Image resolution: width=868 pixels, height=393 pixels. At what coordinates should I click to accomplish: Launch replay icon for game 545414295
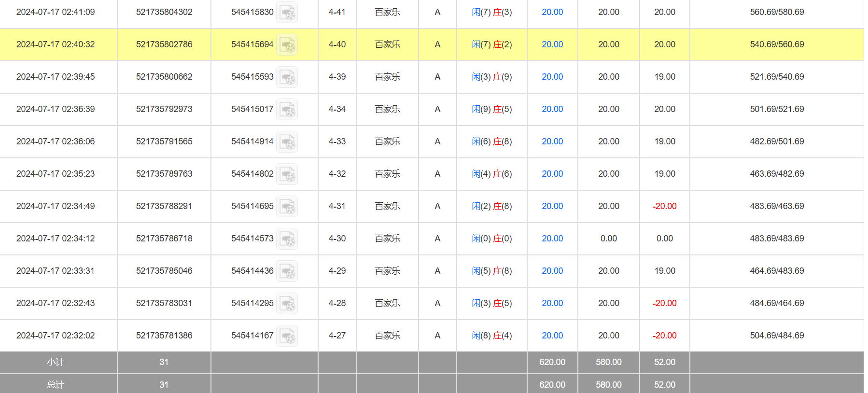pos(287,304)
